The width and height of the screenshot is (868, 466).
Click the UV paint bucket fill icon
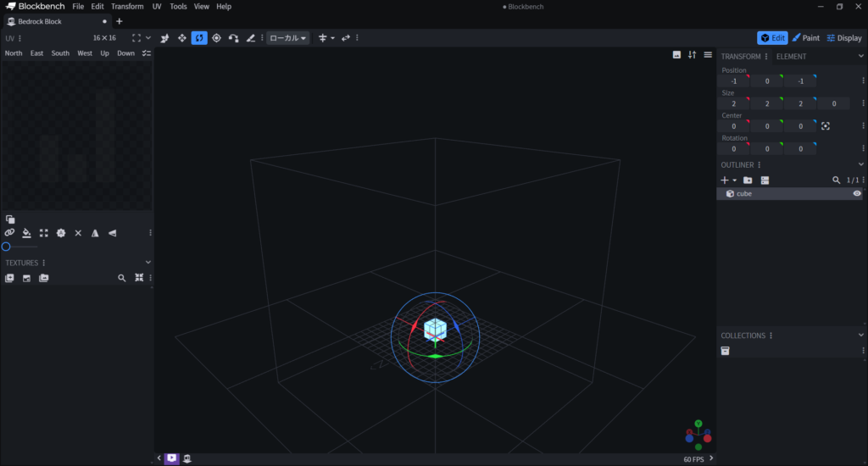(x=26, y=233)
